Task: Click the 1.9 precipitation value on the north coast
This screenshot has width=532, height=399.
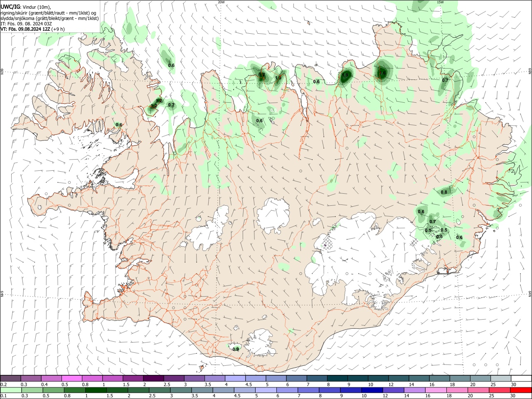Action: click(x=345, y=75)
